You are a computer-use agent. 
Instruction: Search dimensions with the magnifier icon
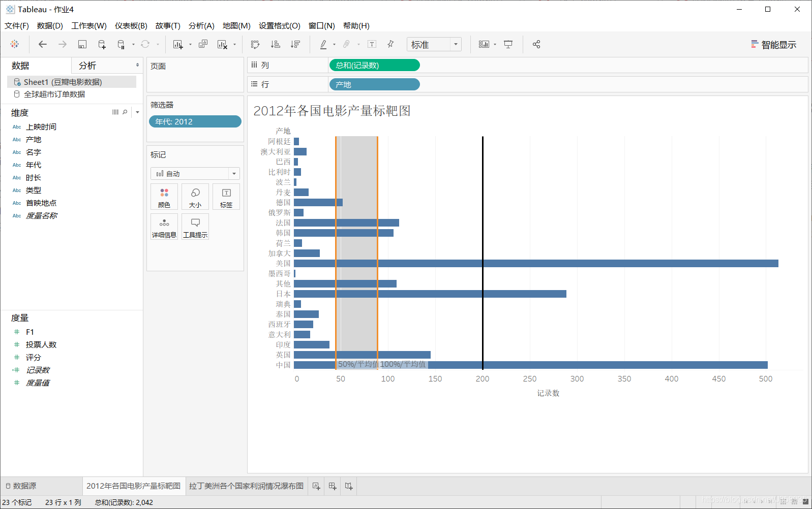(125, 112)
